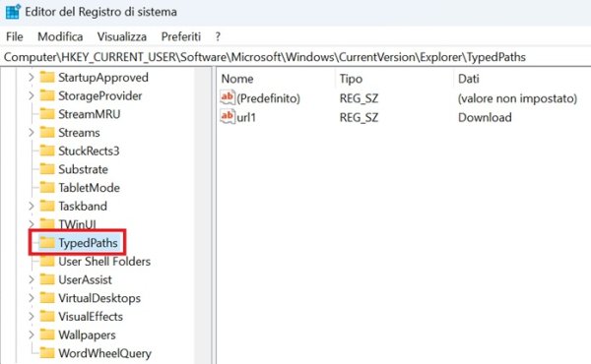Select the url1 value name
The width and height of the screenshot is (591, 364).
coord(246,117)
